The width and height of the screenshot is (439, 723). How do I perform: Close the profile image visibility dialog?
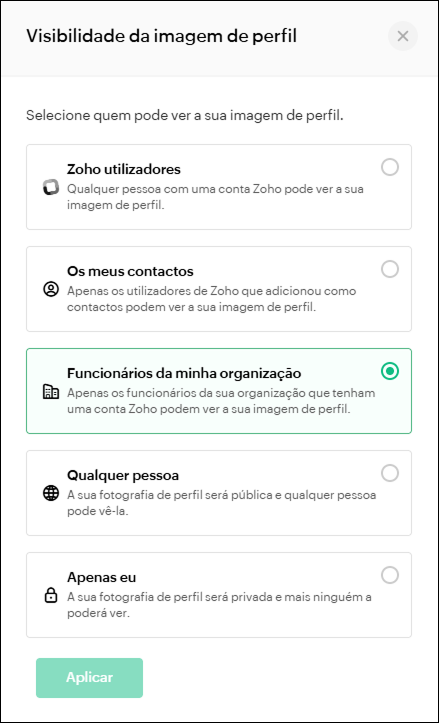point(403,36)
